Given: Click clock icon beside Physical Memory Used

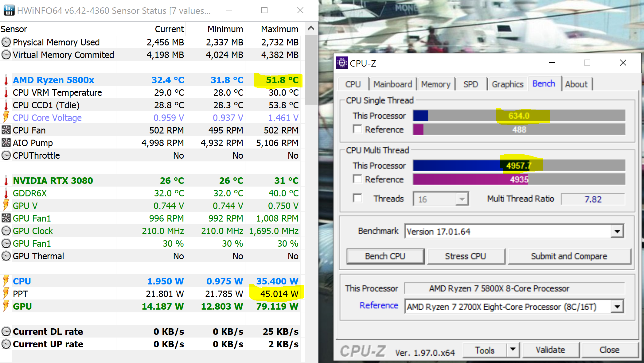Looking at the screenshot, I should point(6,42).
